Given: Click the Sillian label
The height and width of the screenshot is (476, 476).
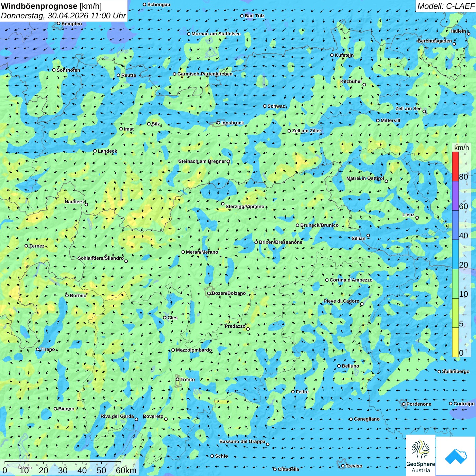Looking at the screenshot, I should point(358,238).
